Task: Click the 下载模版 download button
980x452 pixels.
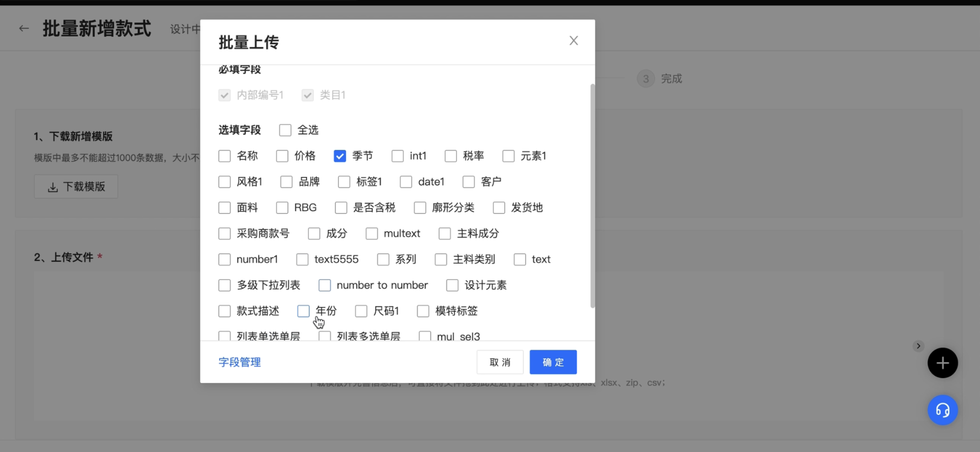Action: [76, 187]
